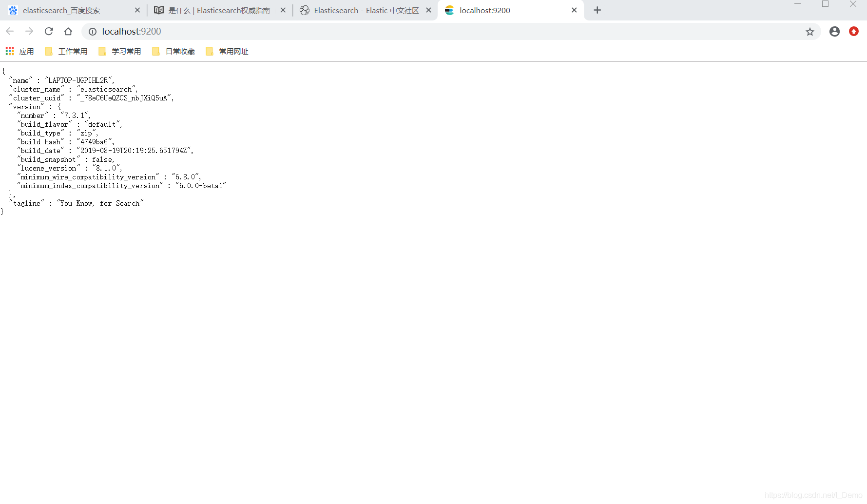Close the localhost:9200 tab

tap(574, 10)
